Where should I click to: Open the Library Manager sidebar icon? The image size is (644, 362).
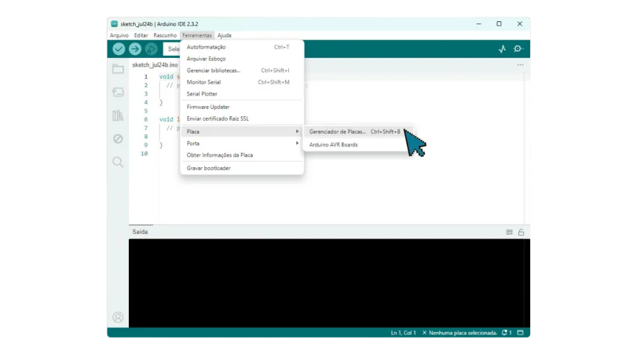118,116
